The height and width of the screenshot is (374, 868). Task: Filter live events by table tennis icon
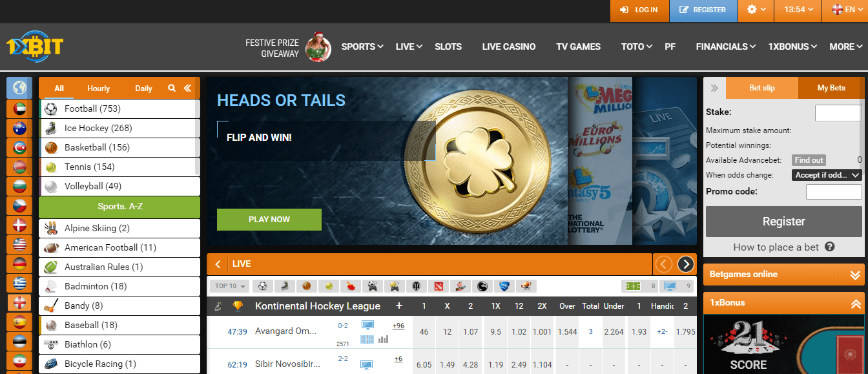click(x=350, y=286)
